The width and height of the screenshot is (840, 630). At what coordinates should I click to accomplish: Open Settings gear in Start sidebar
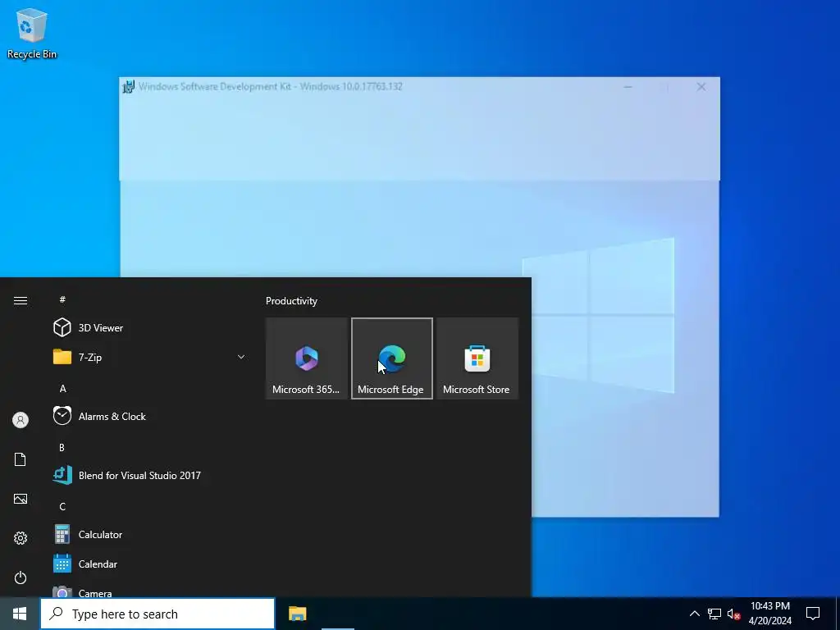(21, 538)
